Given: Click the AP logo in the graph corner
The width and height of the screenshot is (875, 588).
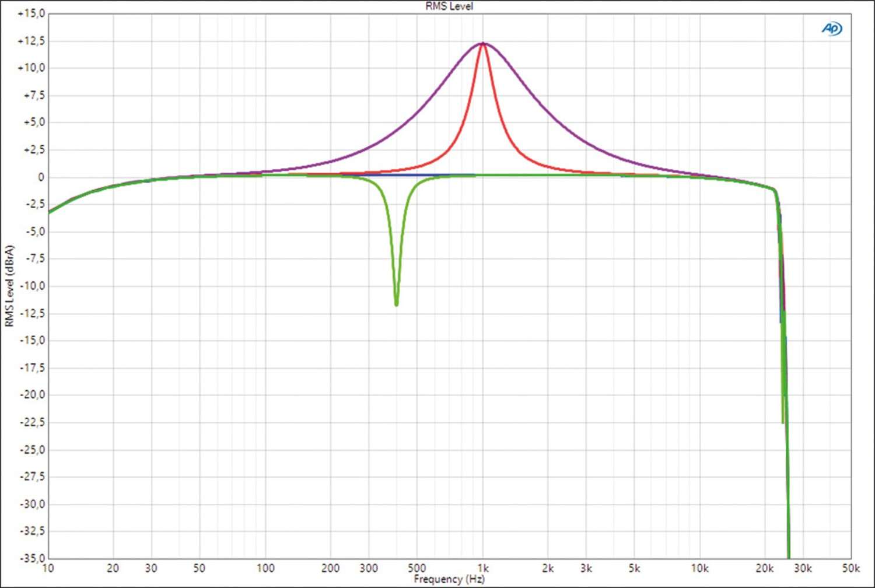Looking at the screenshot, I should [x=832, y=28].
